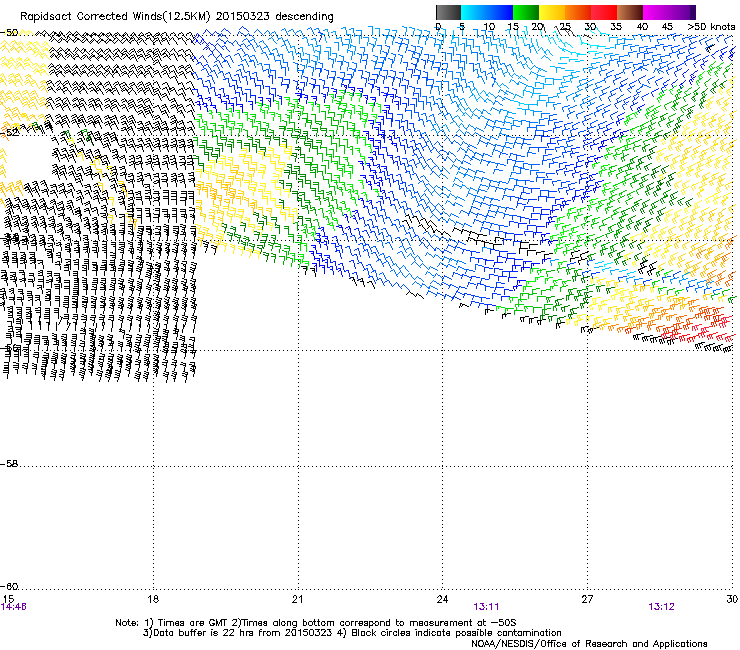Click the gray 0-5 knots color swatch
The width and height of the screenshot is (740, 650).
[448, 12]
